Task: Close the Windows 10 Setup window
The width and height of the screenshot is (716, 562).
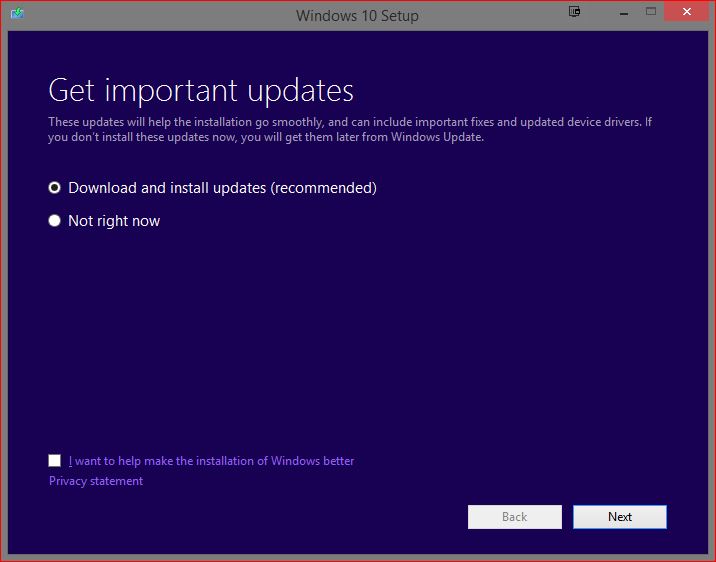Action: 686,11
